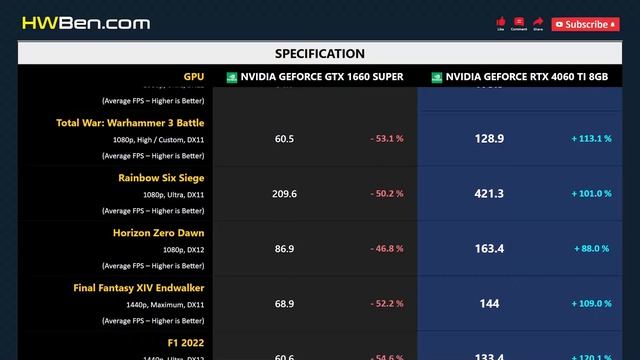Open the Comment speech bubble icon
Screen dimensions: 640x360
(x=519, y=24)
